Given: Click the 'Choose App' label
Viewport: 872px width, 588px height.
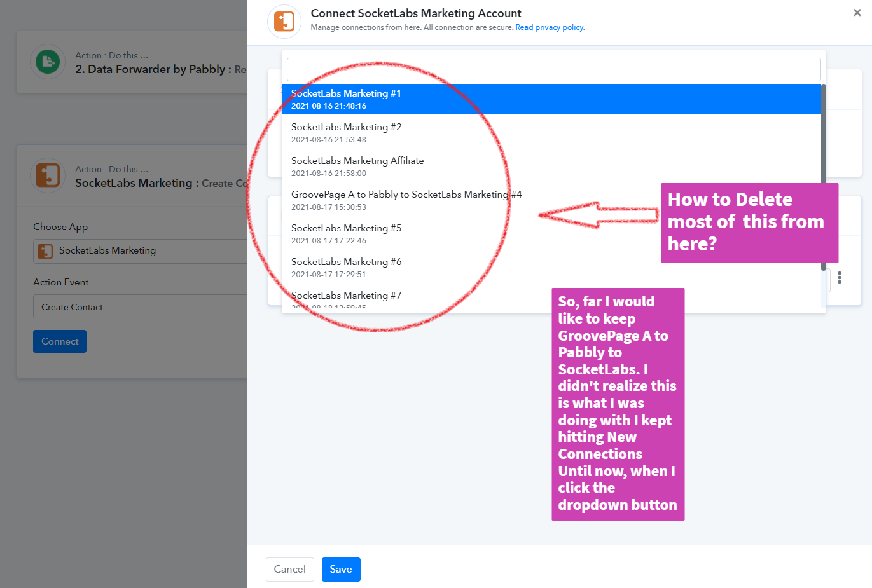Looking at the screenshot, I should (x=60, y=227).
